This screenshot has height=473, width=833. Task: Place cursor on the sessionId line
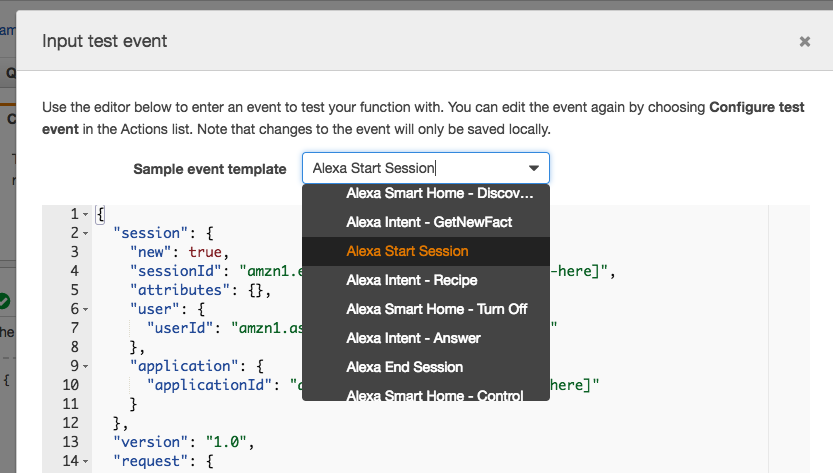point(218,272)
